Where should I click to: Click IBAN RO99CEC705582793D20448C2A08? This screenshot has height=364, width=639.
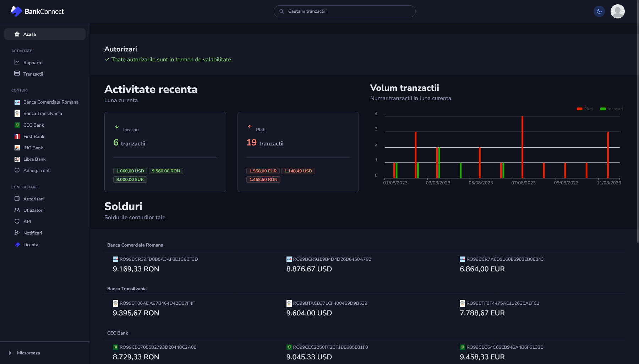158,347
